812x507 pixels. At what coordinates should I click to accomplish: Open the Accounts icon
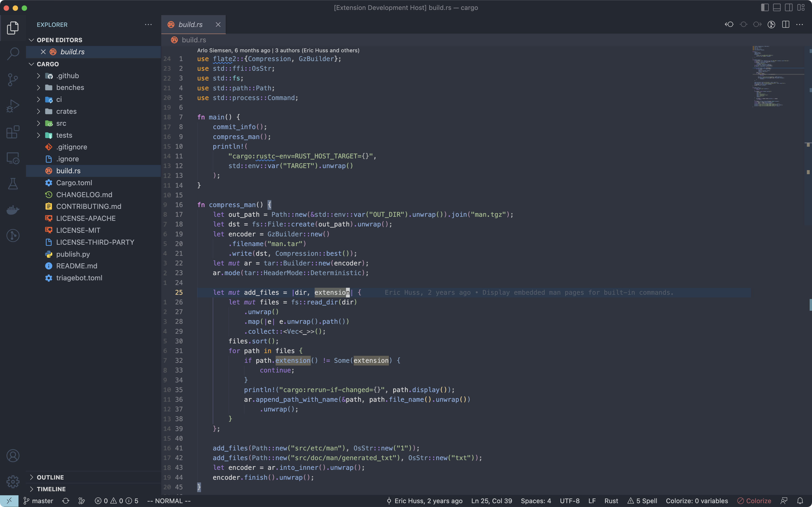pyautogui.click(x=13, y=456)
